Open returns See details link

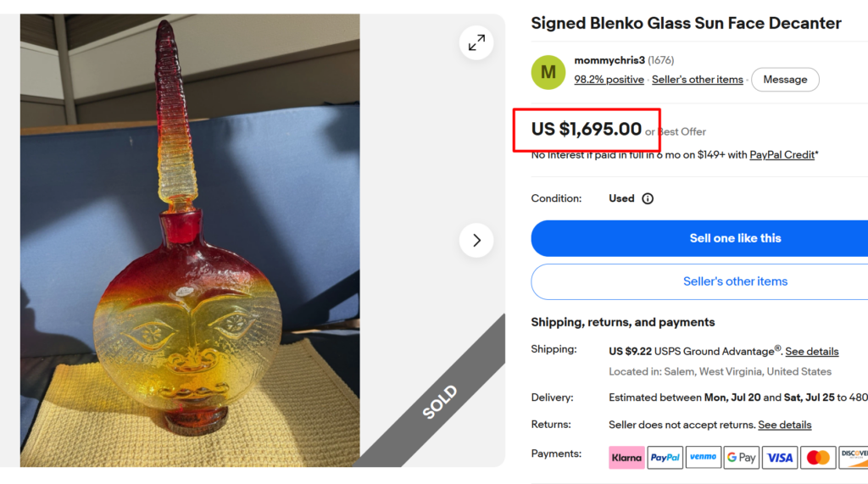tap(784, 425)
